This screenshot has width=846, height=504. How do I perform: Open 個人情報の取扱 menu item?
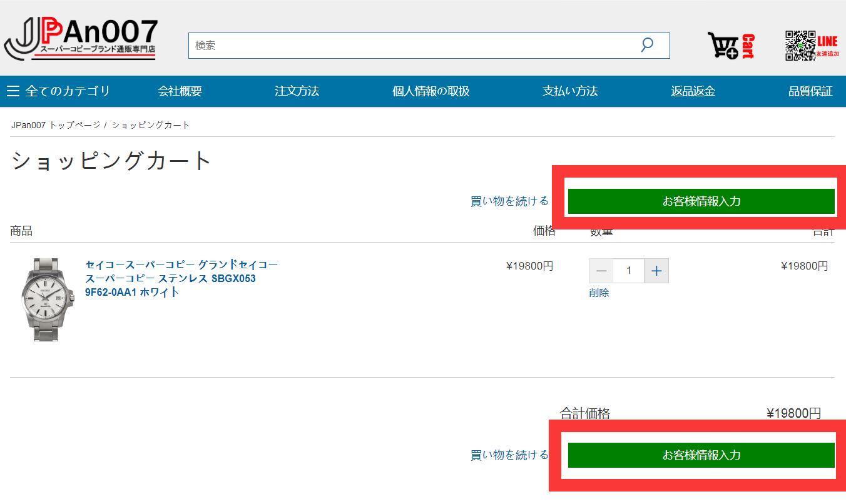[431, 91]
